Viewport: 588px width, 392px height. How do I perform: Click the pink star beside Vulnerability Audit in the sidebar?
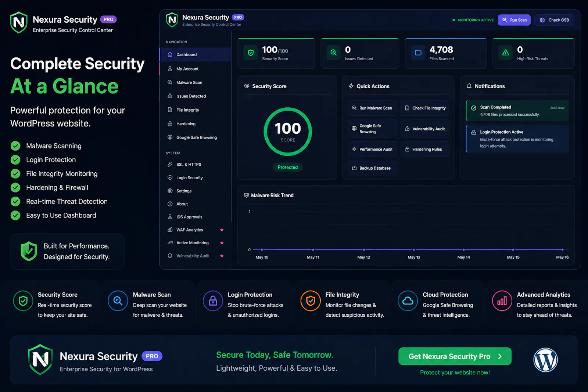click(x=222, y=256)
